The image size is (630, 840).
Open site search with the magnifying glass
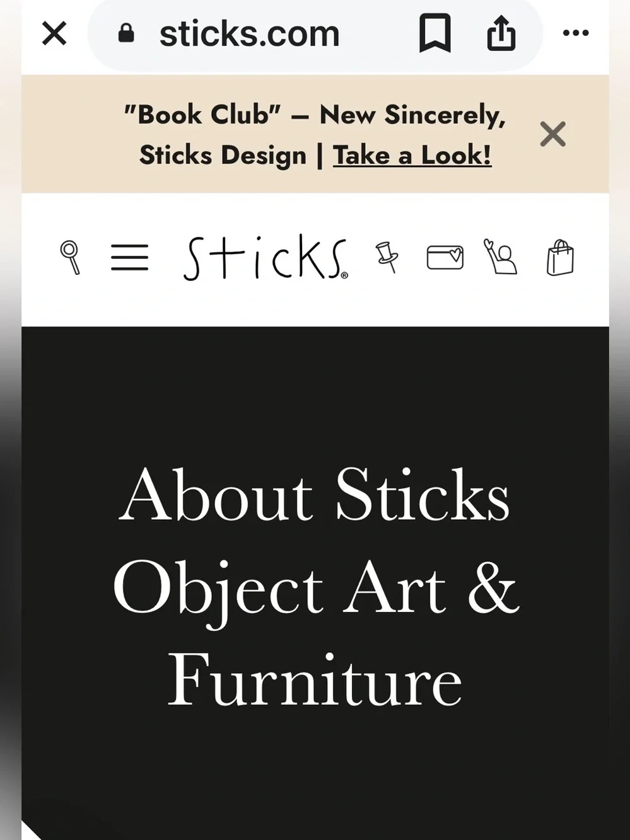pos(70,257)
